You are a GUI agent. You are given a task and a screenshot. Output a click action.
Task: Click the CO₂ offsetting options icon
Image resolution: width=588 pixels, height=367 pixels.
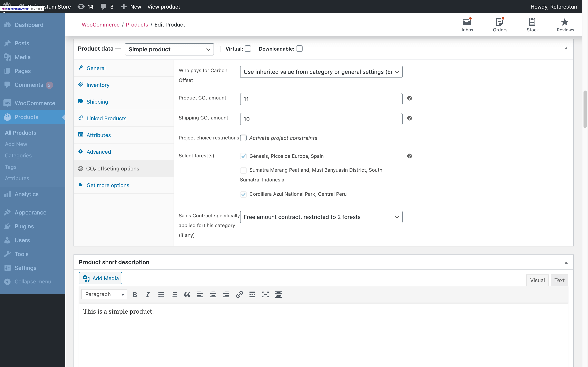80,168
